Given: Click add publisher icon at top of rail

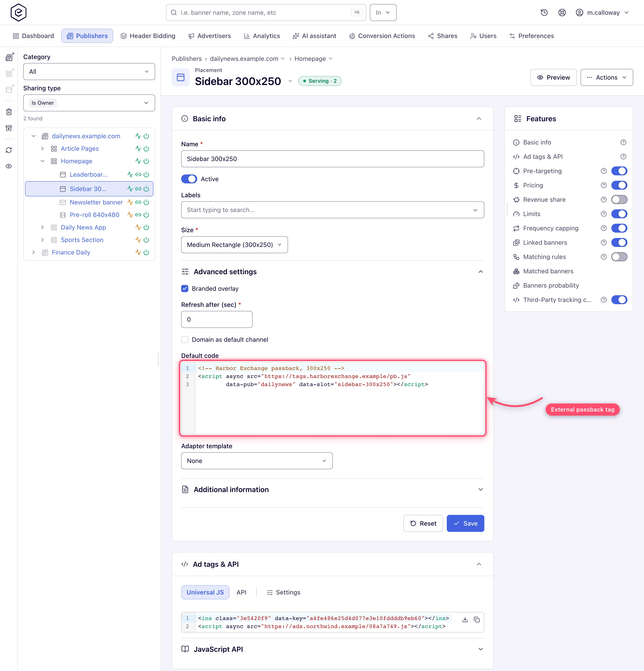Looking at the screenshot, I should [10, 57].
